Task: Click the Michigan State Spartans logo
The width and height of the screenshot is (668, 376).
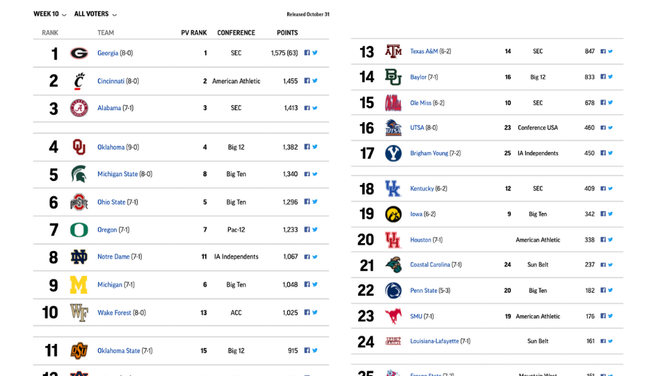Action: [79, 174]
